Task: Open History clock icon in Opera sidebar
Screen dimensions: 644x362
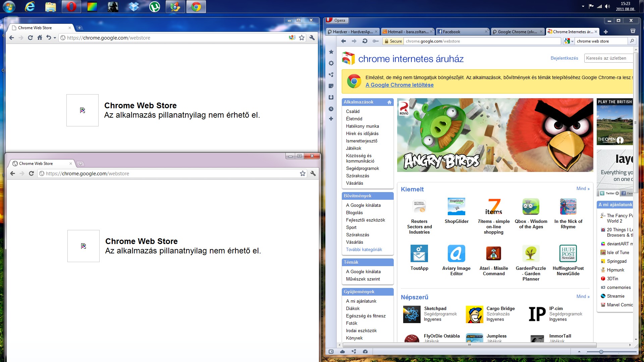Action: tap(331, 109)
